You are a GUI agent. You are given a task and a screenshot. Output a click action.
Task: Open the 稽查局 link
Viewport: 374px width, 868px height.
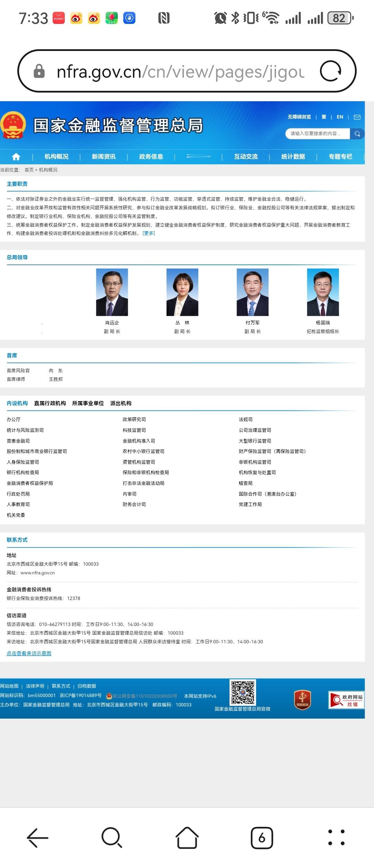[x=246, y=483]
